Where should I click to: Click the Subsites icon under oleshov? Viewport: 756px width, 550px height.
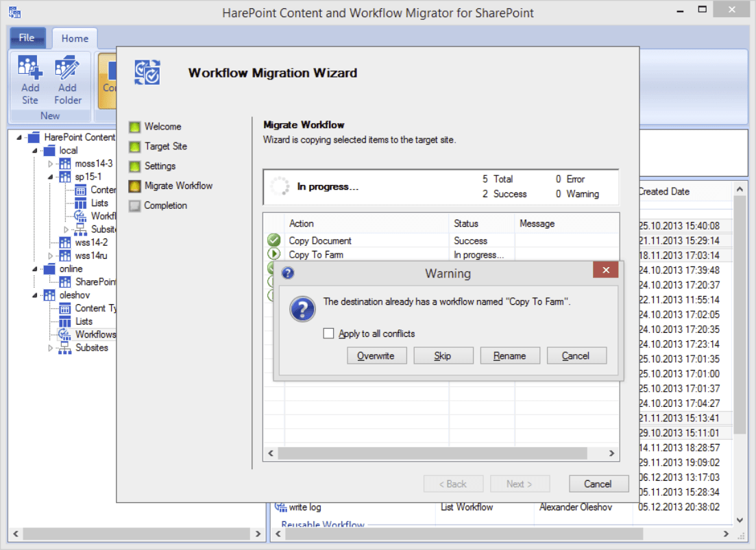tap(65, 348)
